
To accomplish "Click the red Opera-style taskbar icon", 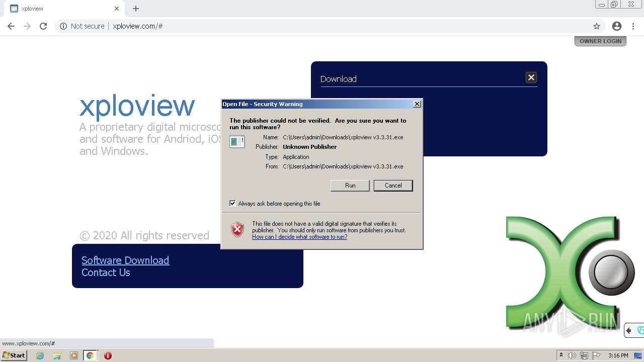I will tap(108, 355).
